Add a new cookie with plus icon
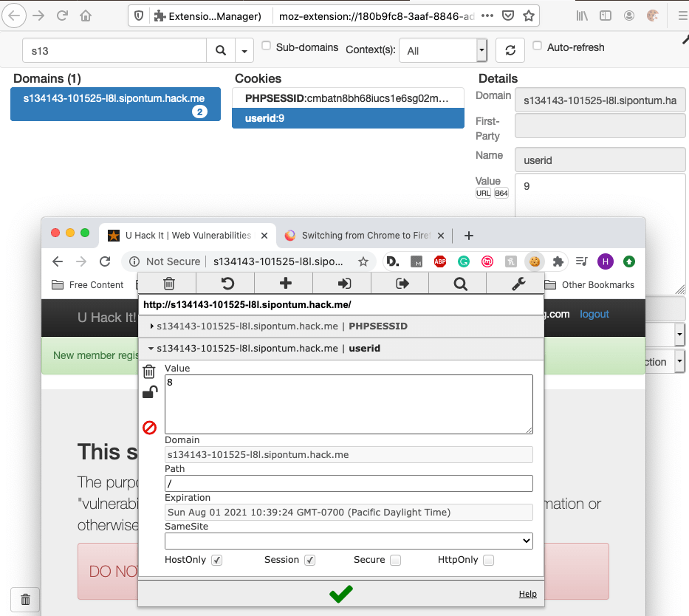The height and width of the screenshot is (616, 689). point(285,284)
